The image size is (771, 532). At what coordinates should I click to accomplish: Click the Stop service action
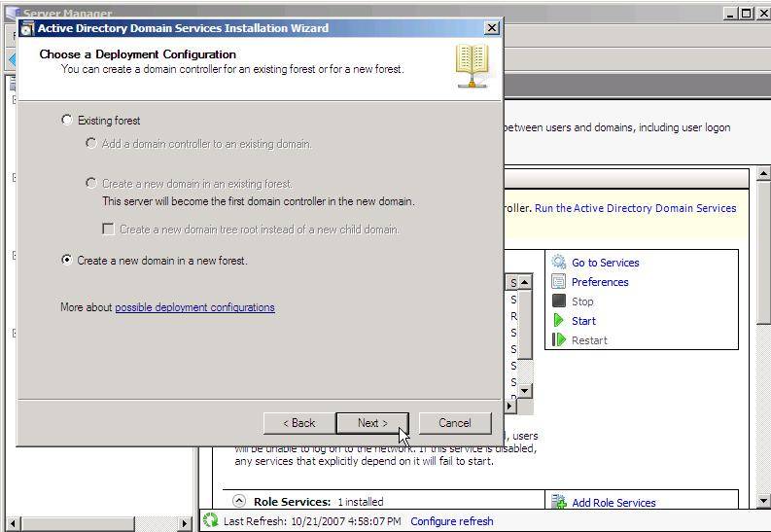pyautogui.click(x=582, y=301)
